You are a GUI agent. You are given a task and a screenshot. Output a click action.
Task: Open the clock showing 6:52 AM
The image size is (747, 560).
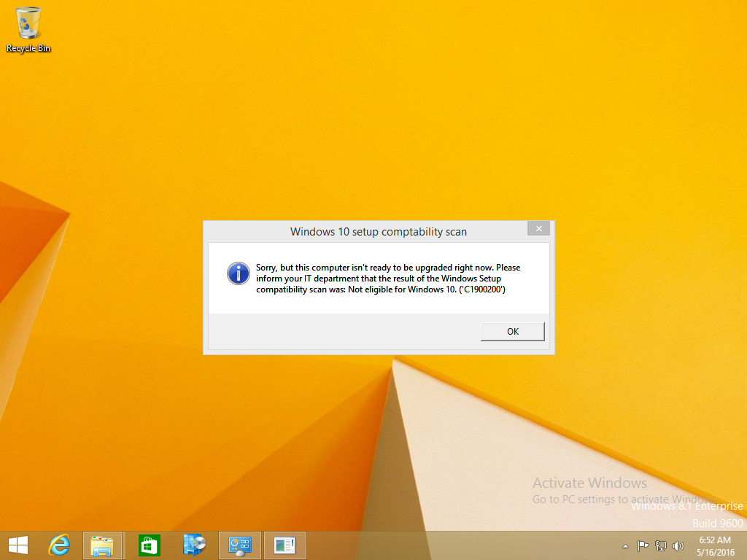pos(715,545)
